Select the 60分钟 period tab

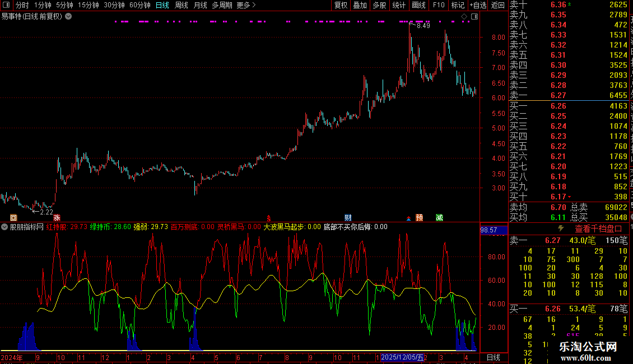pyautogui.click(x=140, y=5)
